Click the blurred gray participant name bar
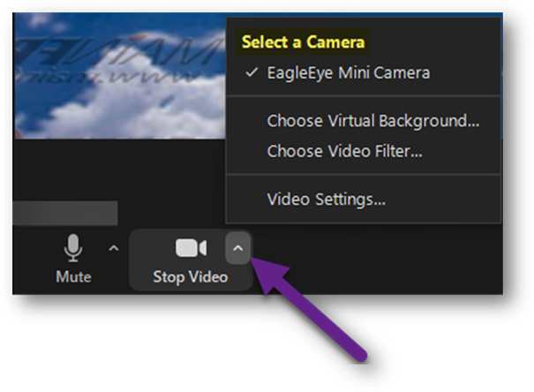This screenshot has height=392, width=534. pyautogui.click(x=65, y=213)
